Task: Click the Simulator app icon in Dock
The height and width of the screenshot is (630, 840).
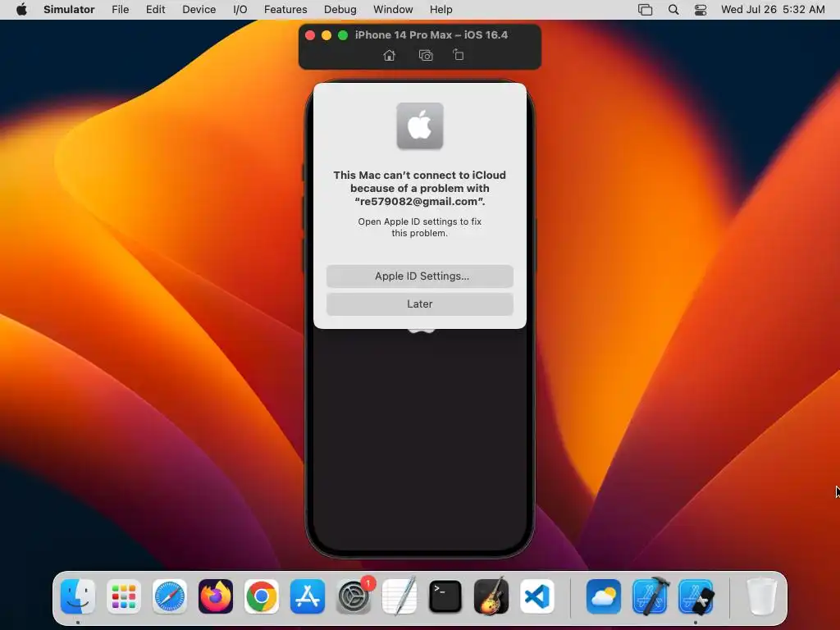Action: tap(696, 596)
